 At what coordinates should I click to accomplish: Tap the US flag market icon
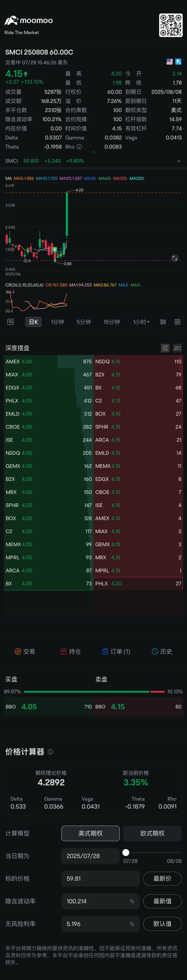(169, 62)
